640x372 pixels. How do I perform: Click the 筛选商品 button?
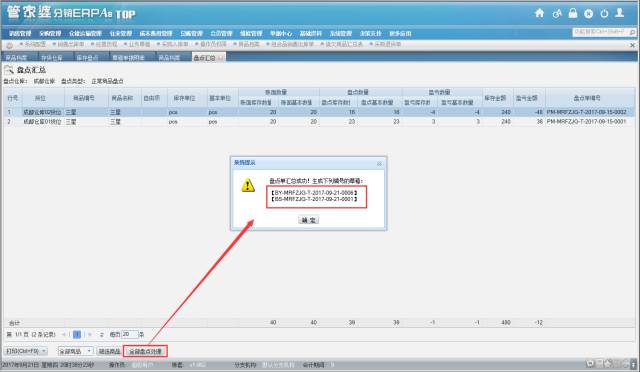pyautogui.click(x=109, y=351)
